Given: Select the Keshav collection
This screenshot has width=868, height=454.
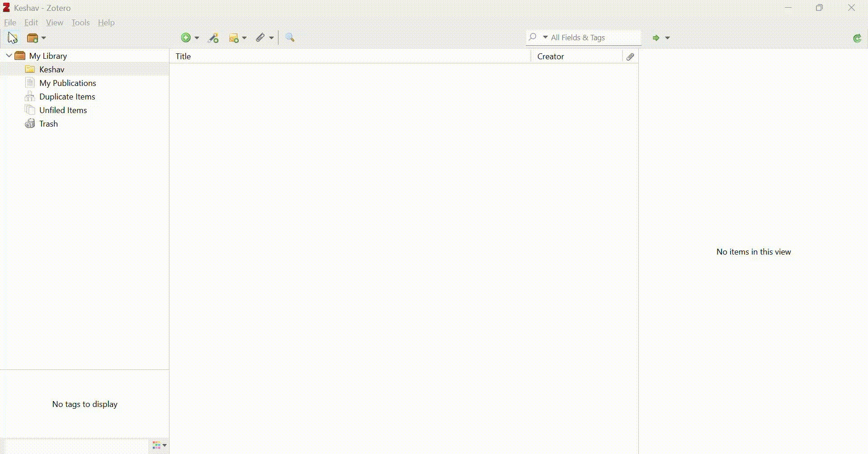Looking at the screenshot, I should 84,69.
